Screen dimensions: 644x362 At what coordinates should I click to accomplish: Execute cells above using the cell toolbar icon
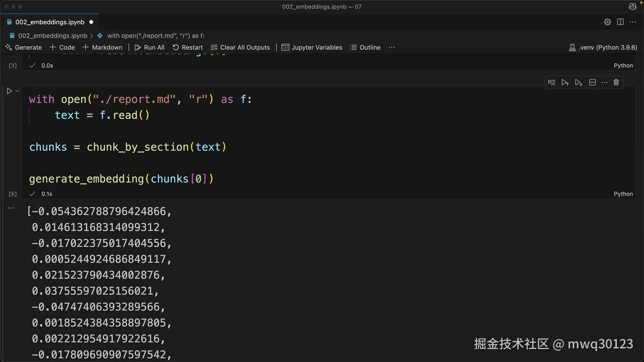(565, 82)
